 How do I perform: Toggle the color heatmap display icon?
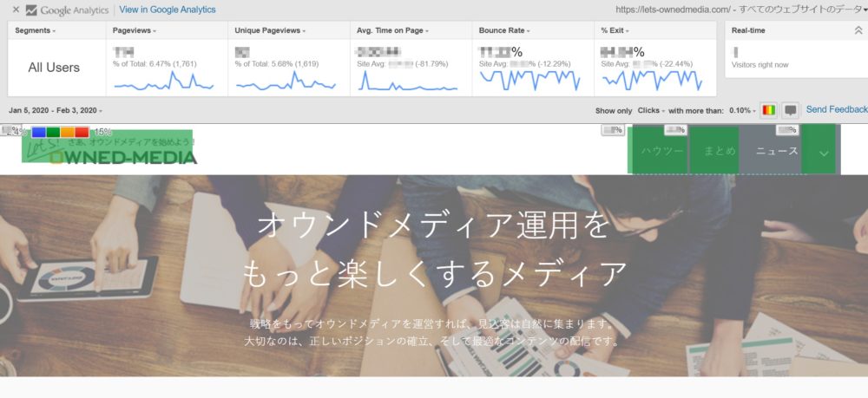click(x=769, y=110)
